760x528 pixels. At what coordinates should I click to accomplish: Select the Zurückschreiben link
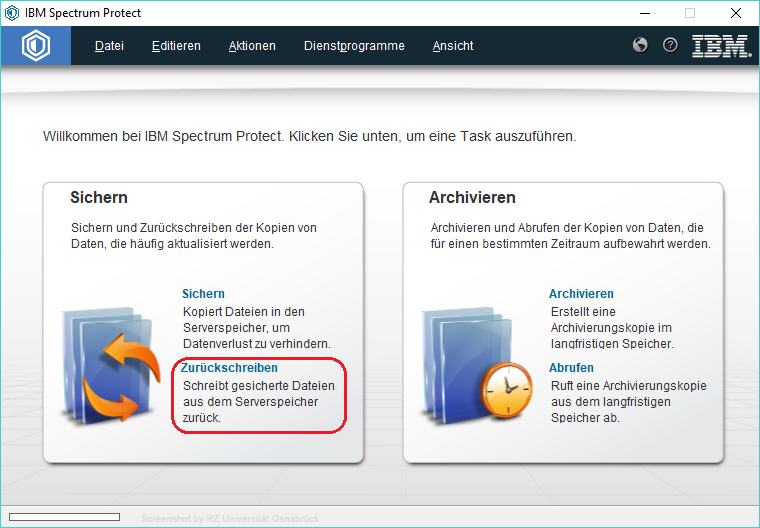tap(229, 368)
